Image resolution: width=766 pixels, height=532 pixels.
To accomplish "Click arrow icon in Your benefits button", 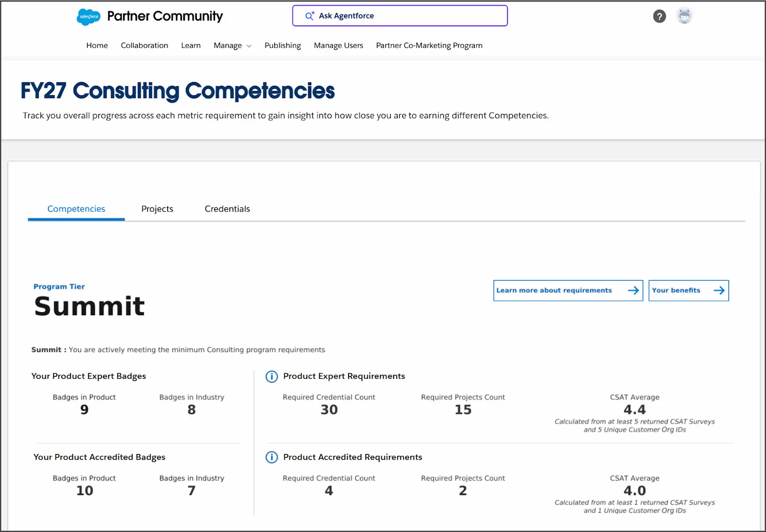I will click(719, 291).
